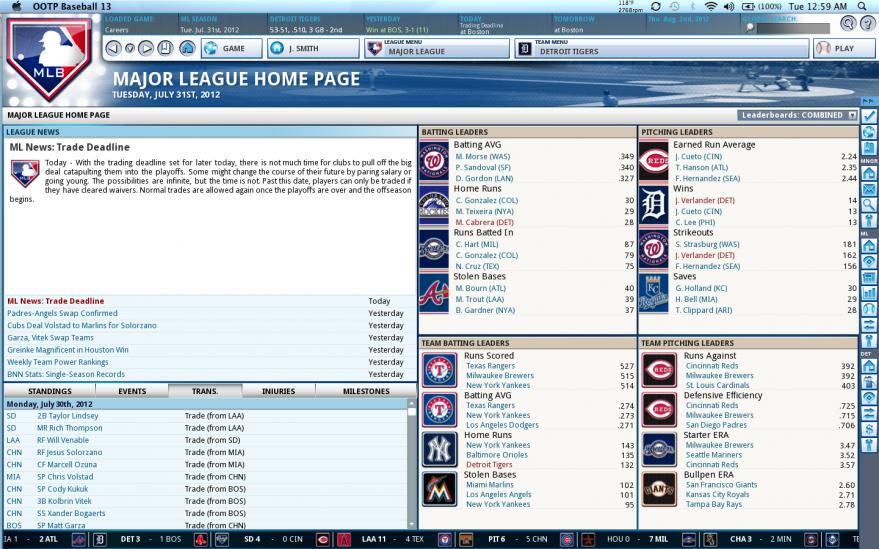The width and height of the screenshot is (879, 549).
Task: Collapse the right sidebar with double arrows
Action: pyautogui.click(x=868, y=102)
